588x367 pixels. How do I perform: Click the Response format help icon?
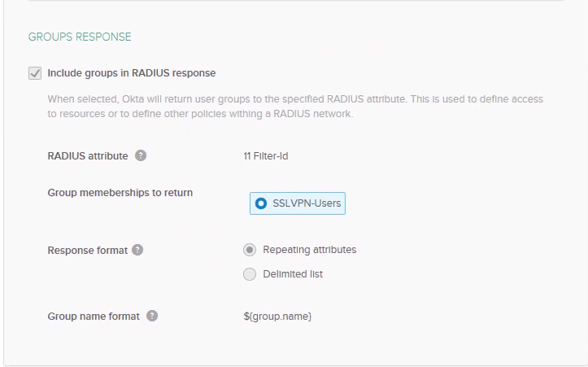coord(137,250)
